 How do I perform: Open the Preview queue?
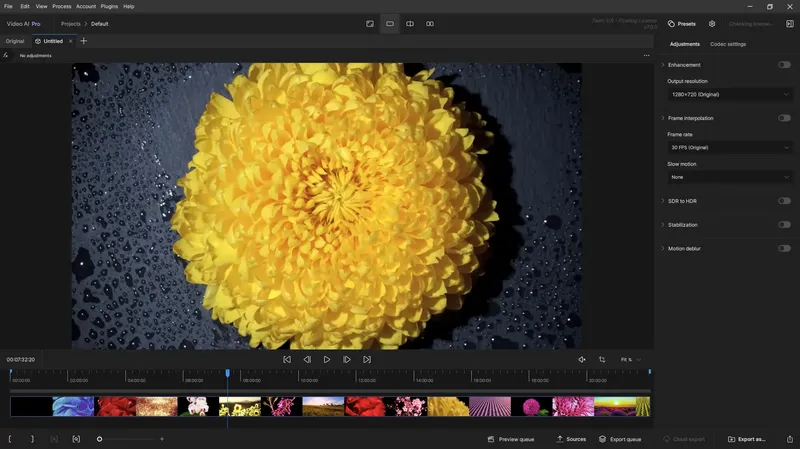pyautogui.click(x=511, y=439)
